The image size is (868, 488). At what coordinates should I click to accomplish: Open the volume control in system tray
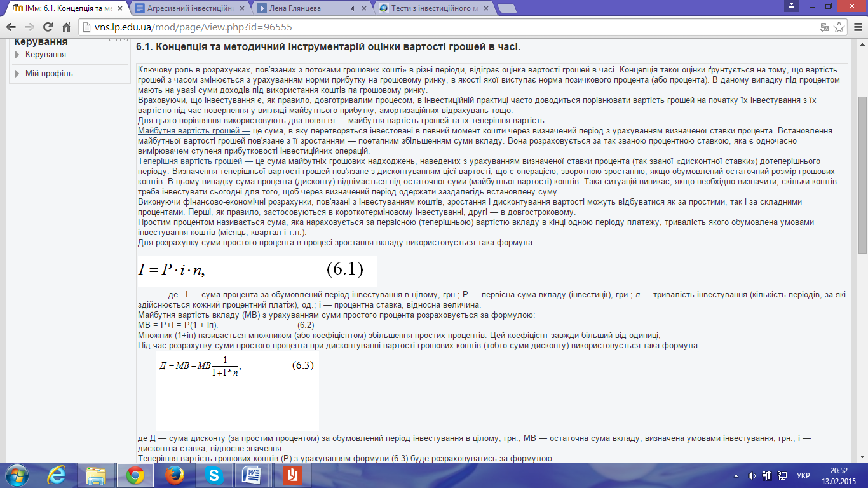click(x=752, y=476)
